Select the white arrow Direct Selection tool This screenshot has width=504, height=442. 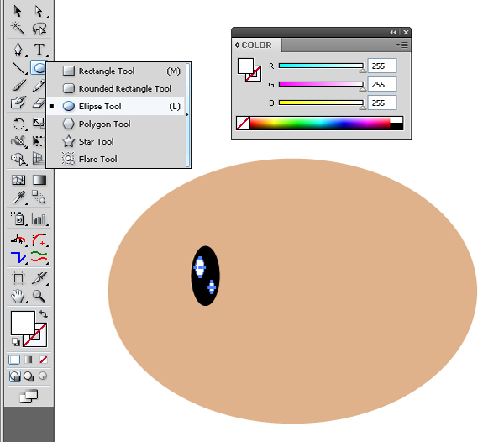click(x=39, y=12)
